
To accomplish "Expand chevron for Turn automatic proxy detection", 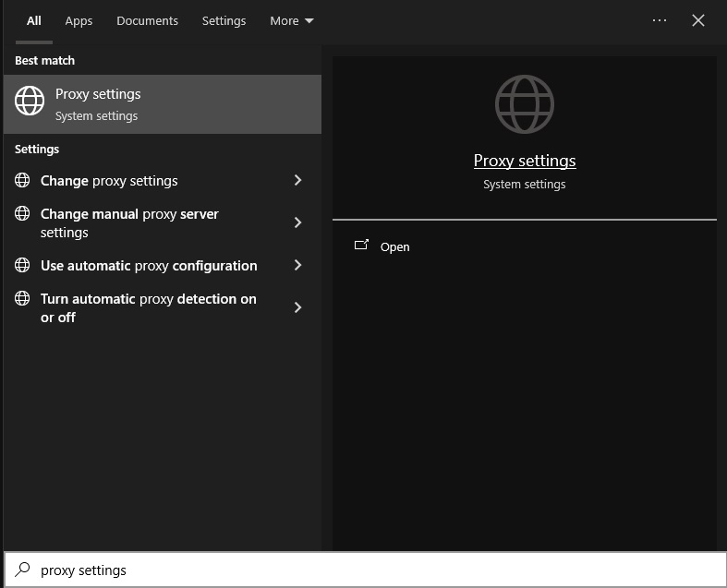I will click(298, 307).
